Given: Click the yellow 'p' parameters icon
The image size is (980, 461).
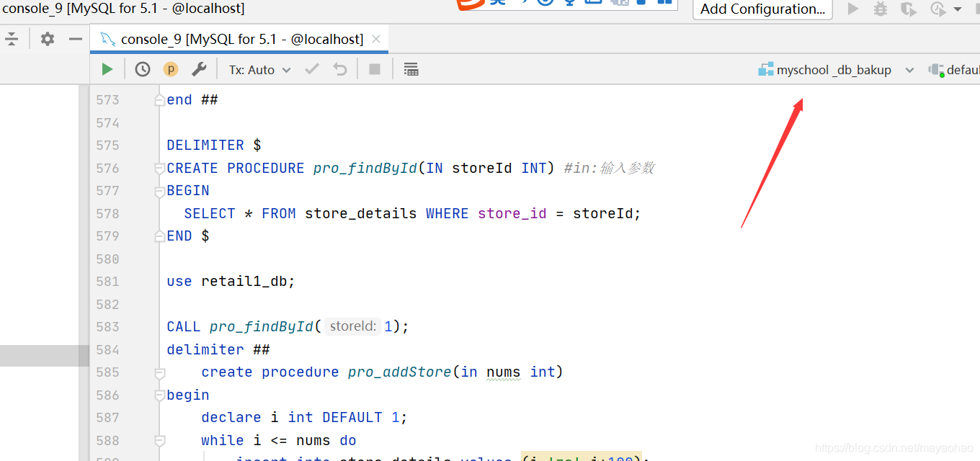Looking at the screenshot, I should click(171, 68).
